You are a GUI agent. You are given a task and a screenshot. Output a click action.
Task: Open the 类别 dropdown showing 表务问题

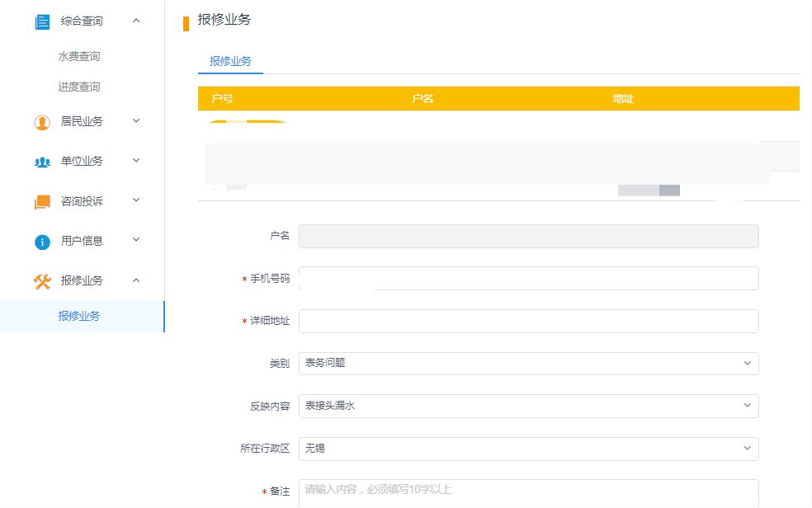pyautogui.click(x=529, y=364)
